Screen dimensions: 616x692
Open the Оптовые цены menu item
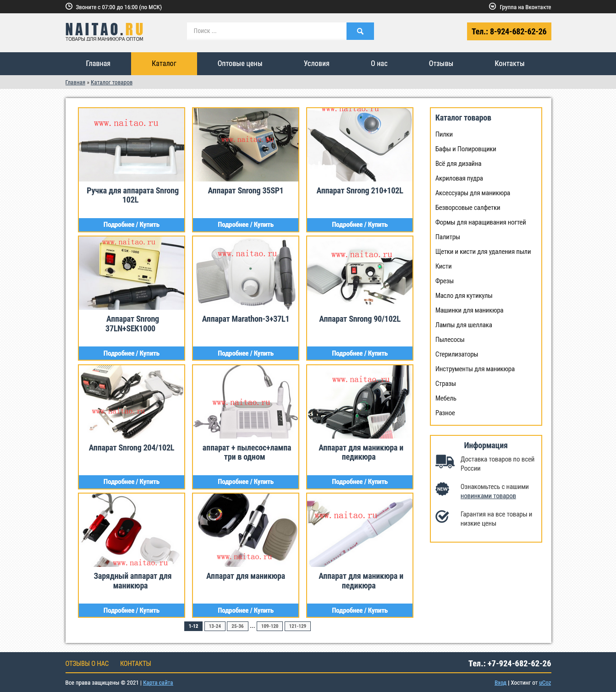240,64
